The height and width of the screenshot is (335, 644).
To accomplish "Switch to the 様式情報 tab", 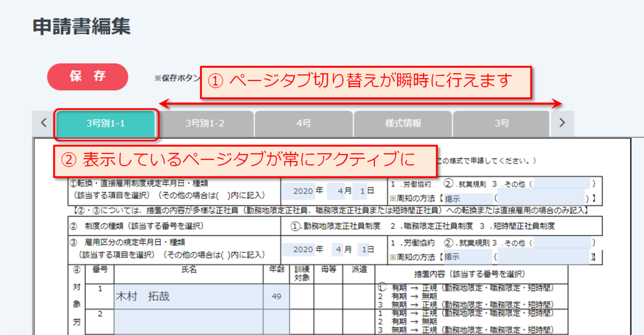I will 403,124.
